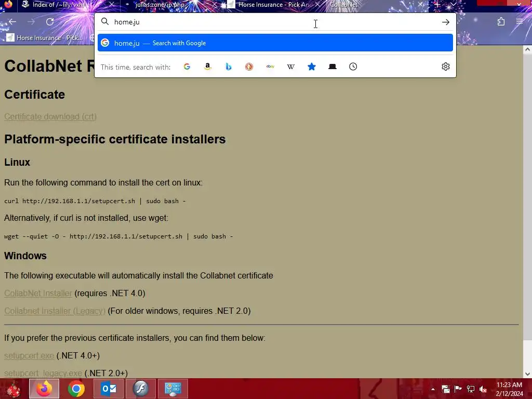
Task: Switch to 'julias.zone/ip.php' tab
Action: (160, 5)
